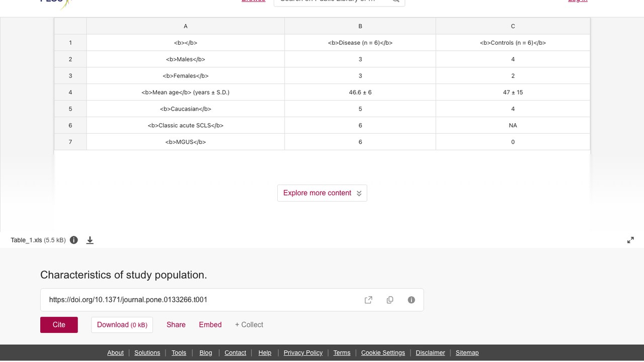Open the Blog footer link
The height and width of the screenshot is (362, 644).
click(x=206, y=353)
